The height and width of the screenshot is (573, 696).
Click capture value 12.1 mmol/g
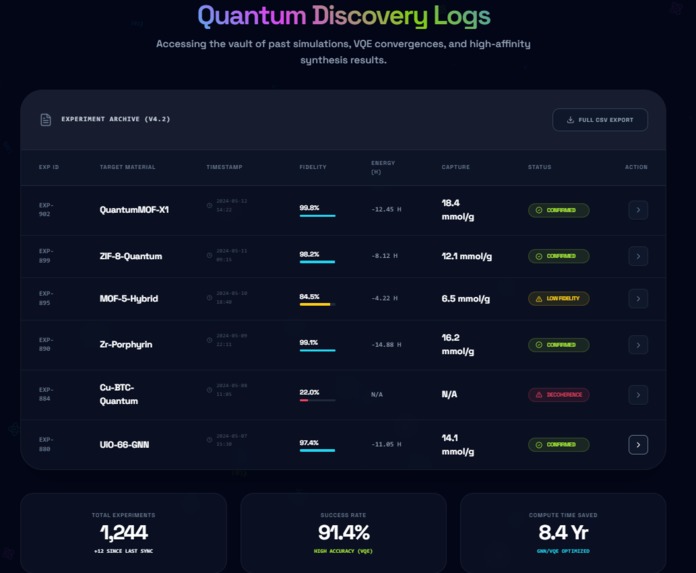pyautogui.click(x=467, y=256)
